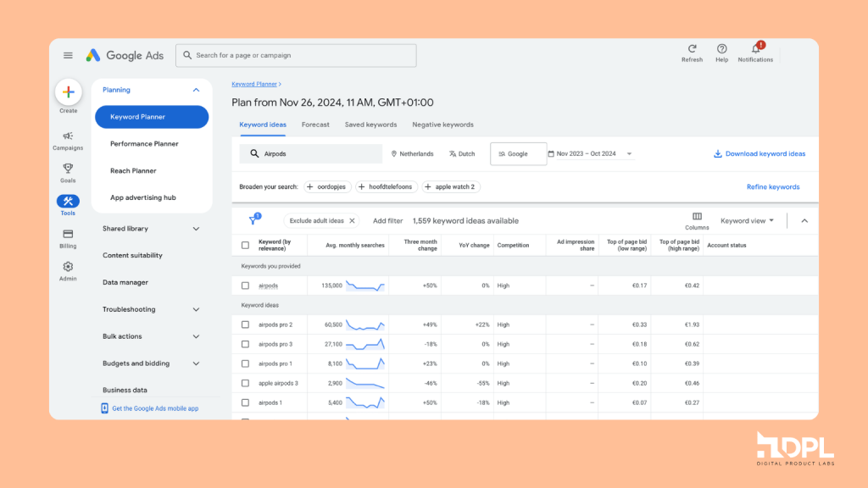Add oordopjes to broaden search
This screenshot has width=868, height=488.
click(327, 187)
